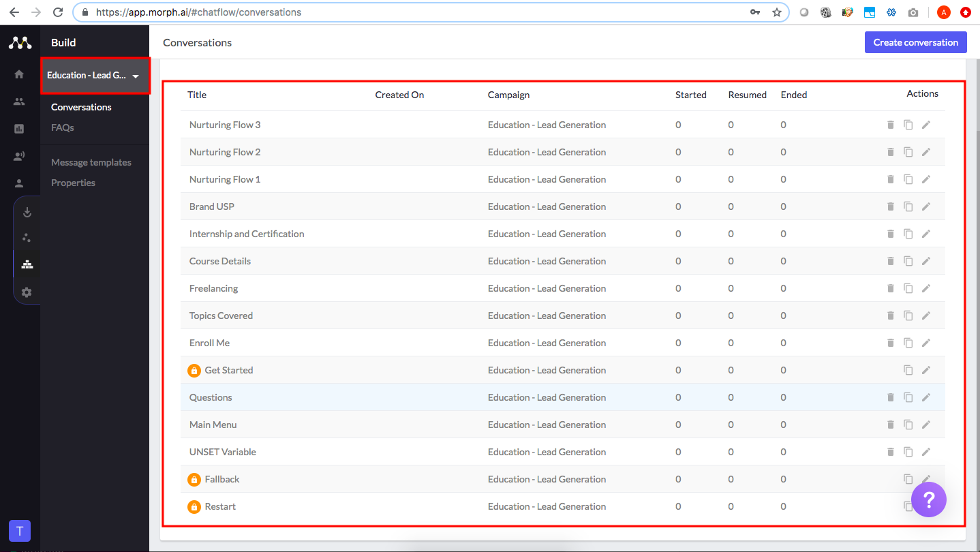
Task: Duplicate the Fallback conversation
Action: [908, 479]
